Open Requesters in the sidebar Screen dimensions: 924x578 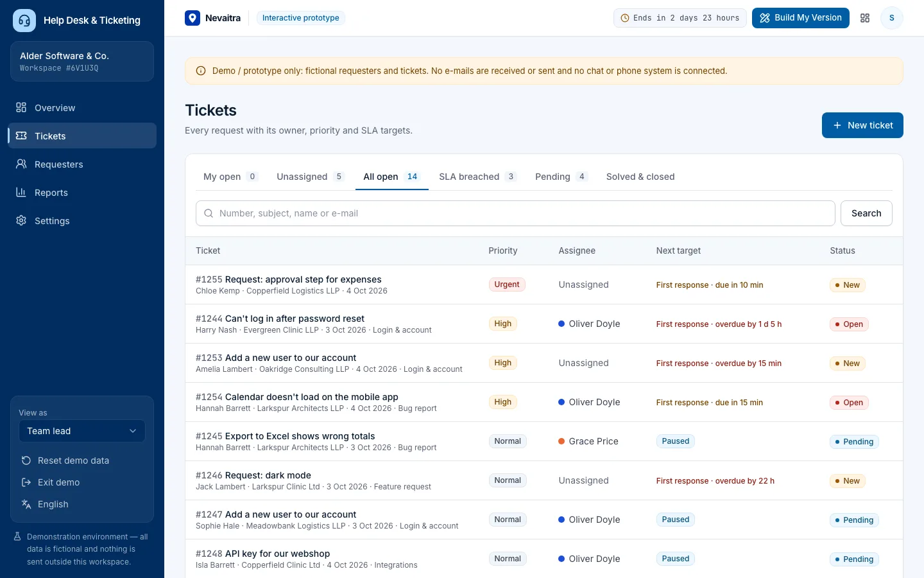coord(82,164)
